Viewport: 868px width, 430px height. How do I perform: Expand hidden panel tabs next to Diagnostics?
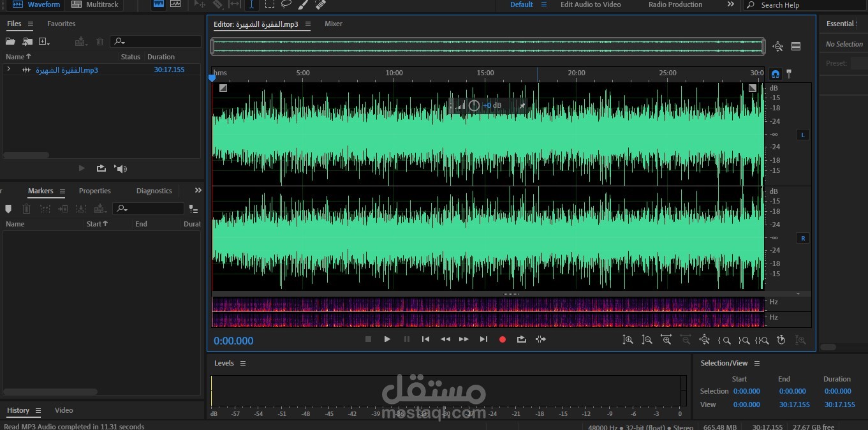click(x=198, y=190)
